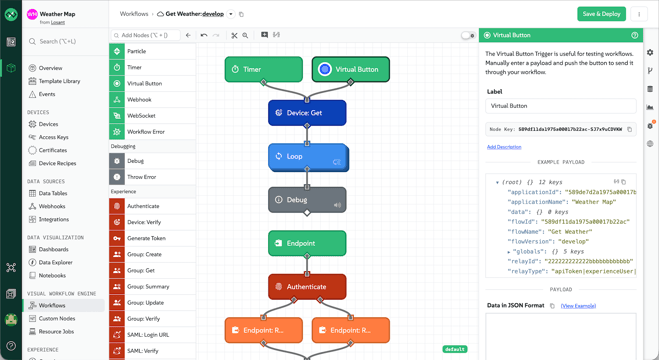The image size is (659, 360).
Task: Open Data Tables in the sidebar
Action: coord(53,193)
